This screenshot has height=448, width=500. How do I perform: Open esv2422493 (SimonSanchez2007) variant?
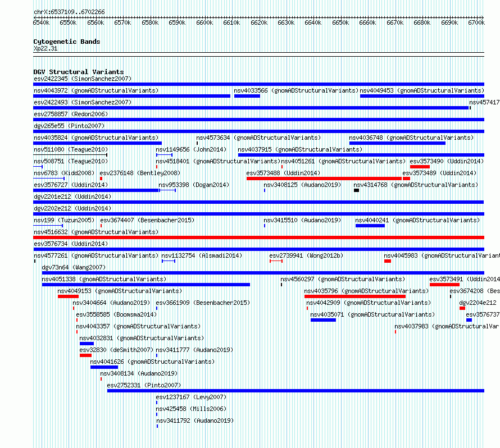[x=83, y=102]
